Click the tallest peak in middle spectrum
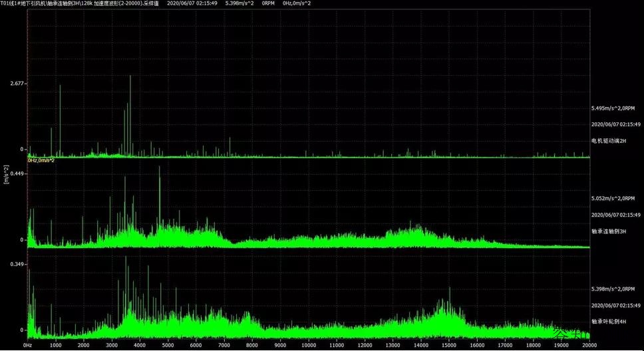 pos(159,168)
